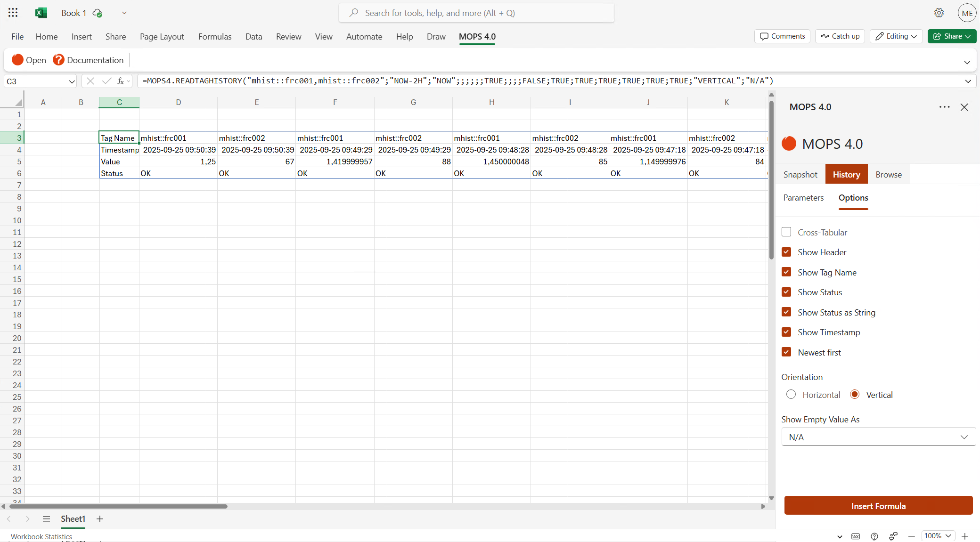980x542 pixels.
Task: Uncheck Show Status as String
Action: pos(786,312)
